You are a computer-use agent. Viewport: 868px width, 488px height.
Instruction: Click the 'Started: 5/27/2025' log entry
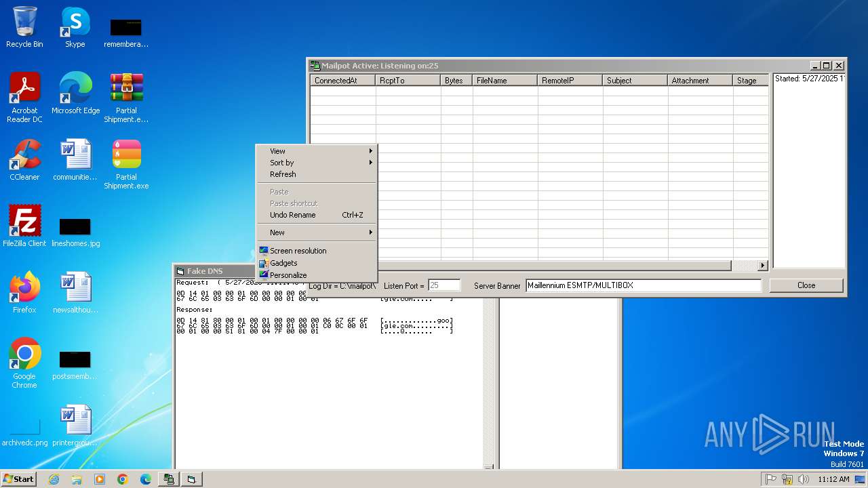(x=810, y=79)
